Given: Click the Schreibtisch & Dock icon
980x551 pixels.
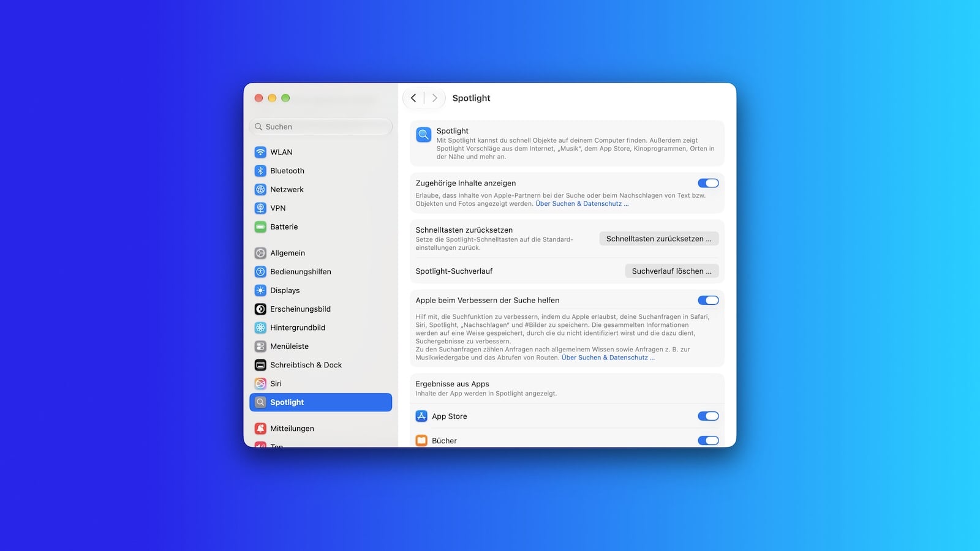Looking at the screenshot, I should coord(260,365).
